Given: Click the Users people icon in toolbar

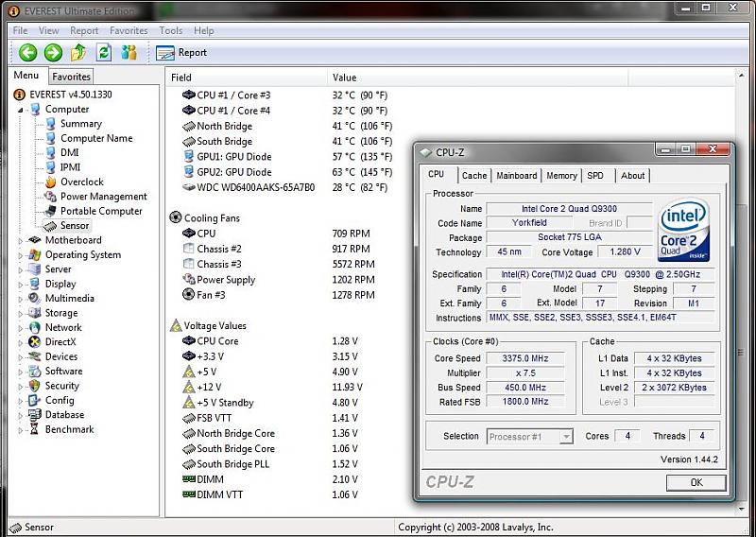Looking at the screenshot, I should pos(129,53).
